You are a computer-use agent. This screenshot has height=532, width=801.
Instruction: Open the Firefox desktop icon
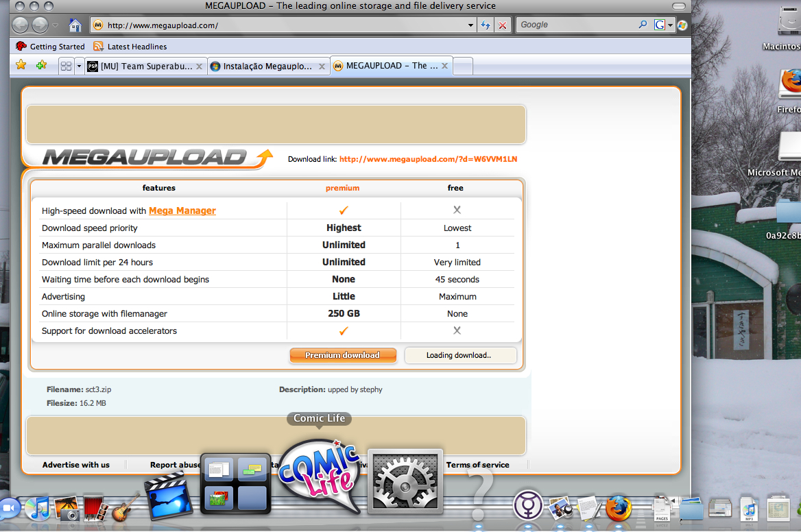(x=789, y=84)
